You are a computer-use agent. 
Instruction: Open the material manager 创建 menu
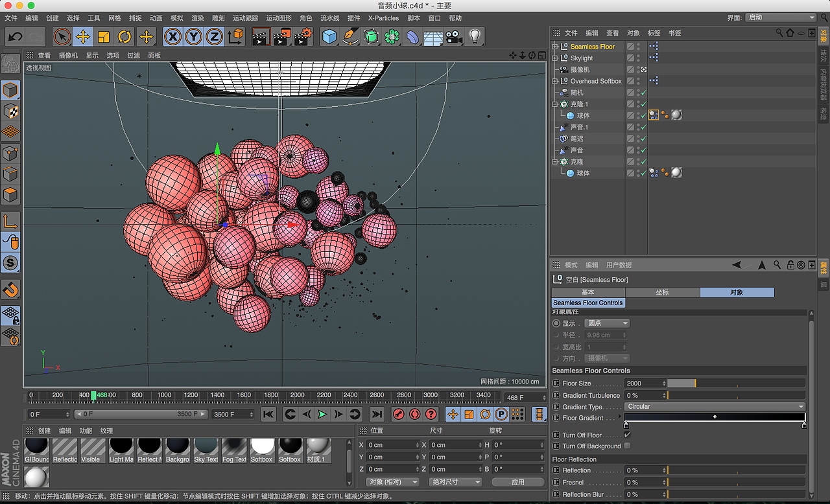pos(44,431)
